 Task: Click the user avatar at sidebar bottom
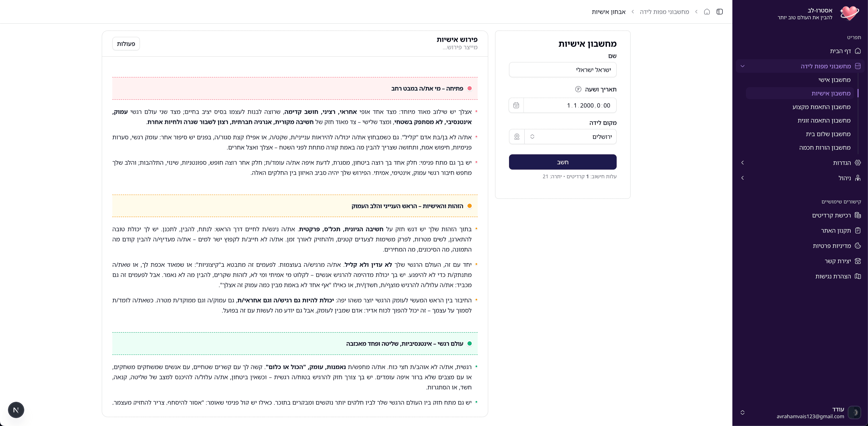click(854, 412)
